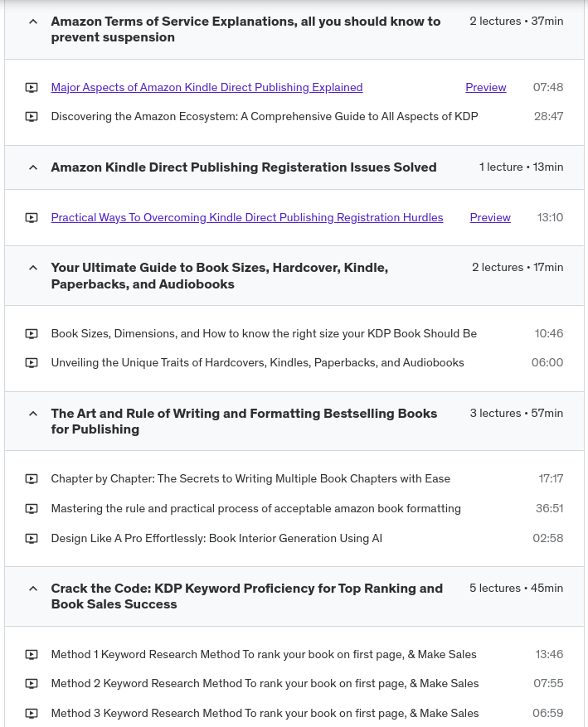
Task: Click video icon beside Method 2 Keyword Research
Action: [32, 684]
